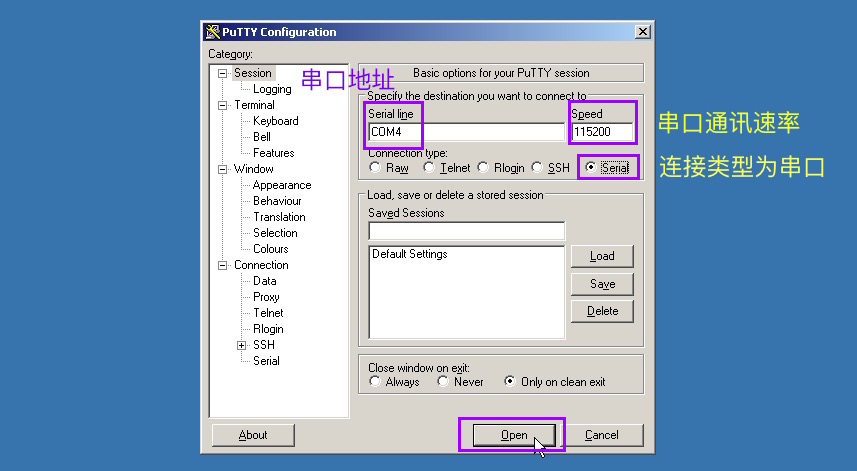
Task: Open Colours settings
Action: pyautogui.click(x=271, y=249)
